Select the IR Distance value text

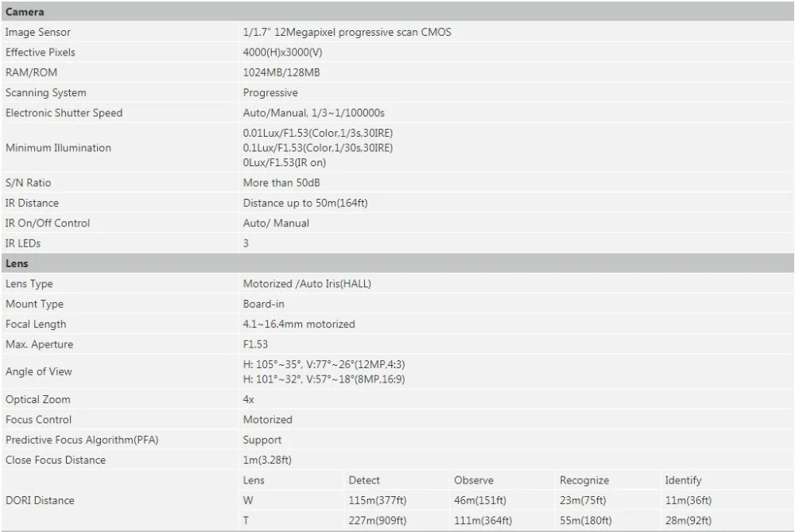(305, 203)
